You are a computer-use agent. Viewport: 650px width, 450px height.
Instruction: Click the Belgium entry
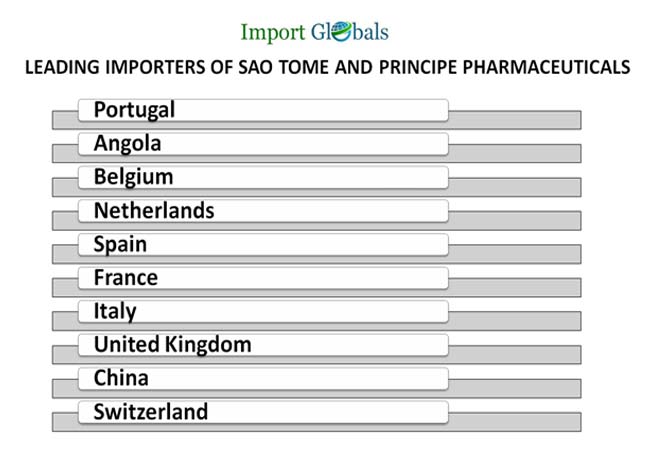click(263, 177)
